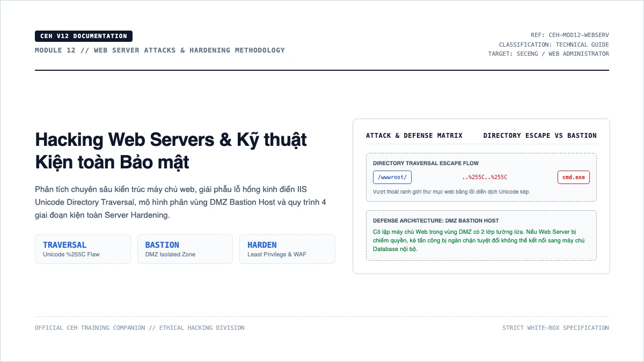Click the module 12 subtitle line

click(160, 50)
